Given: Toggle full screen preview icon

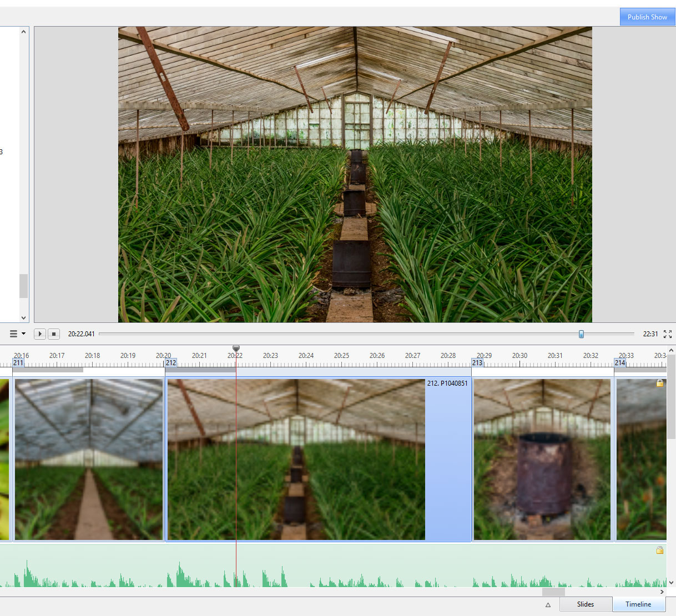Looking at the screenshot, I should coord(668,334).
